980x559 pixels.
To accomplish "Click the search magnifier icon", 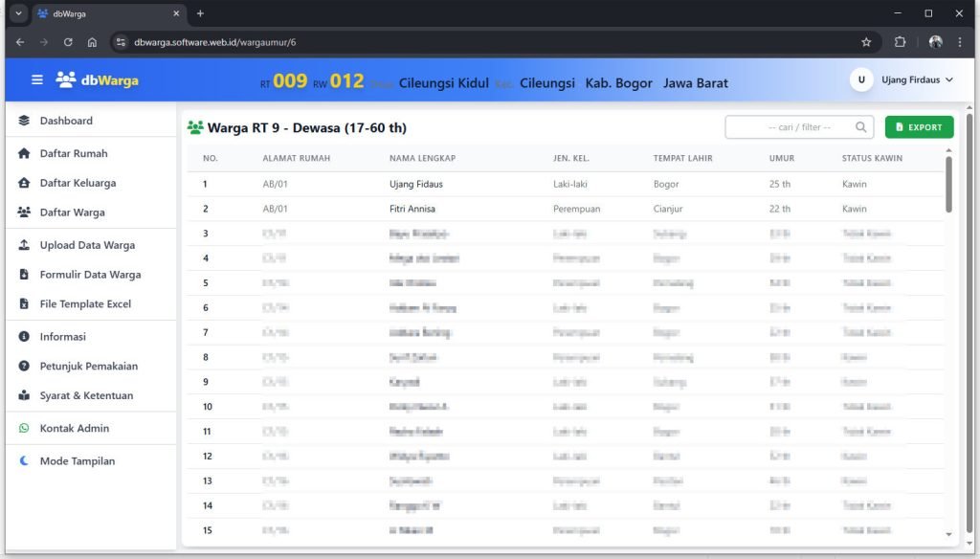I will 861,127.
